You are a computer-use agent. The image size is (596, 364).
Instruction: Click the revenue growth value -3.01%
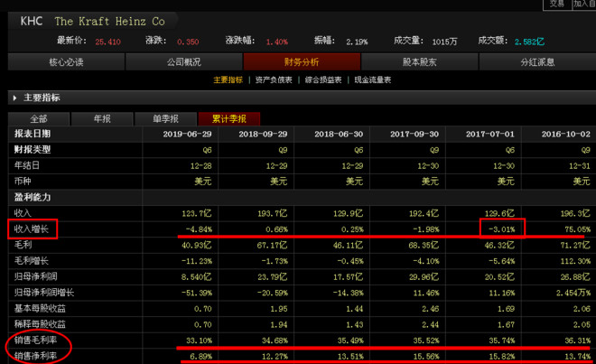501,229
